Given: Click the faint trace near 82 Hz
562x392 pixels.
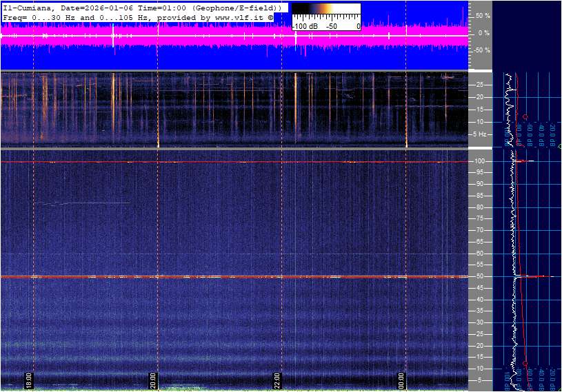Looking at the screenshot, I should click(83, 203).
